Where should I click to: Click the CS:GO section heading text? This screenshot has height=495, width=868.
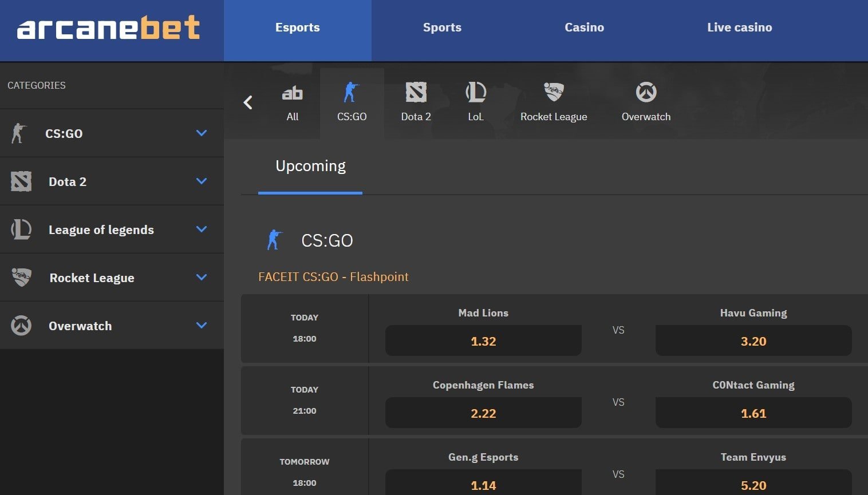(327, 240)
